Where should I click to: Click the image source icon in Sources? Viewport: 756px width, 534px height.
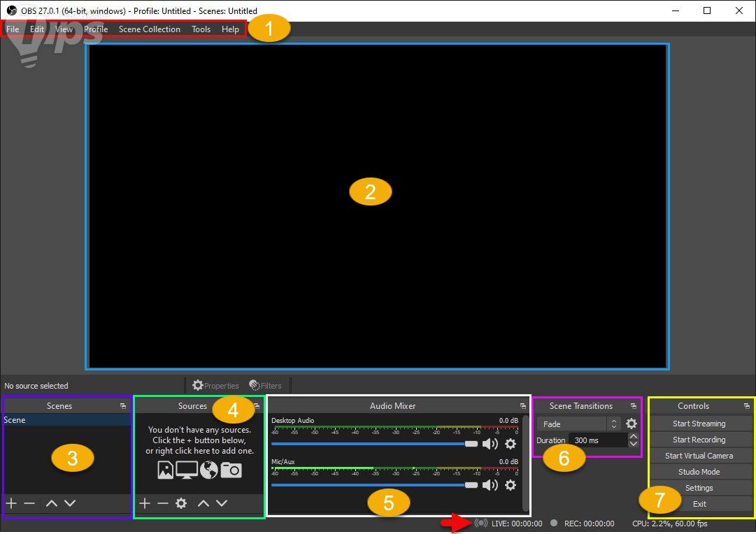pyautogui.click(x=165, y=470)
